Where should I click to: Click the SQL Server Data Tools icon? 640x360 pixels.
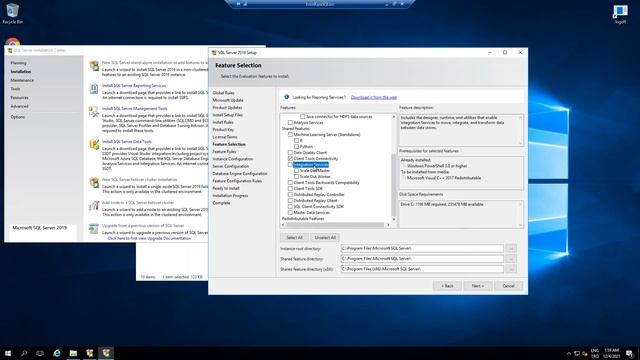(94, 144)
